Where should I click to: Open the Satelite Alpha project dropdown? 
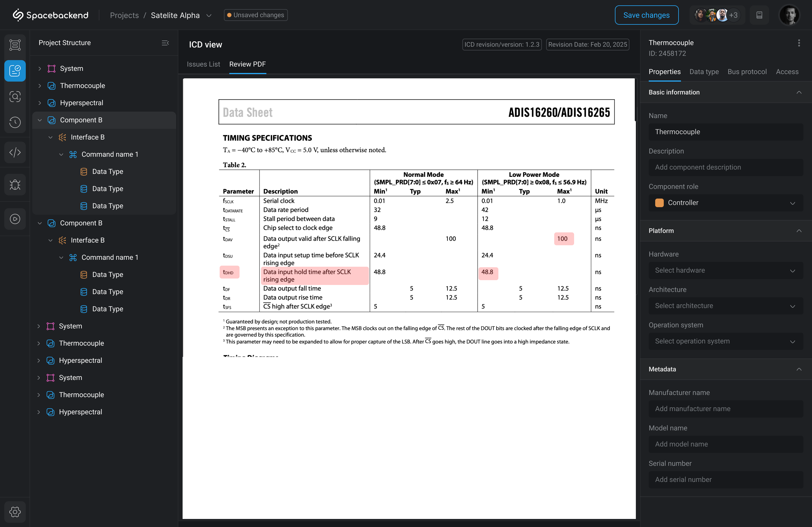pos(209,15)
